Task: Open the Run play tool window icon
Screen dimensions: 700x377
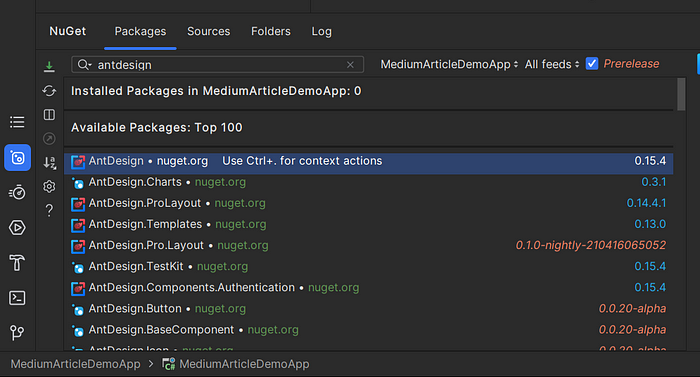Action: [x=17, y=228]
